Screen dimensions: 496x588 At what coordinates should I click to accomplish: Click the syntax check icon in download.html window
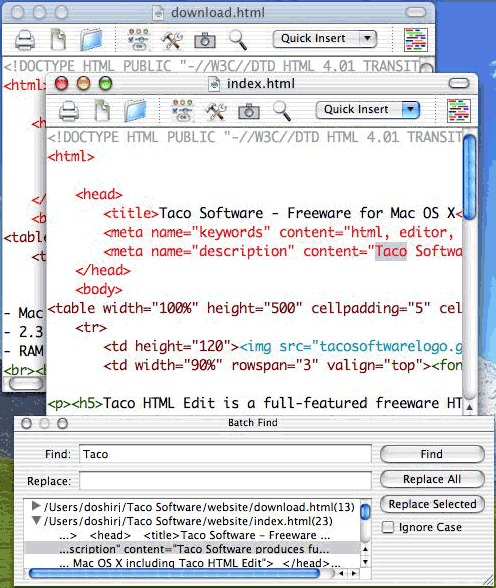click(x=139, y=40)
